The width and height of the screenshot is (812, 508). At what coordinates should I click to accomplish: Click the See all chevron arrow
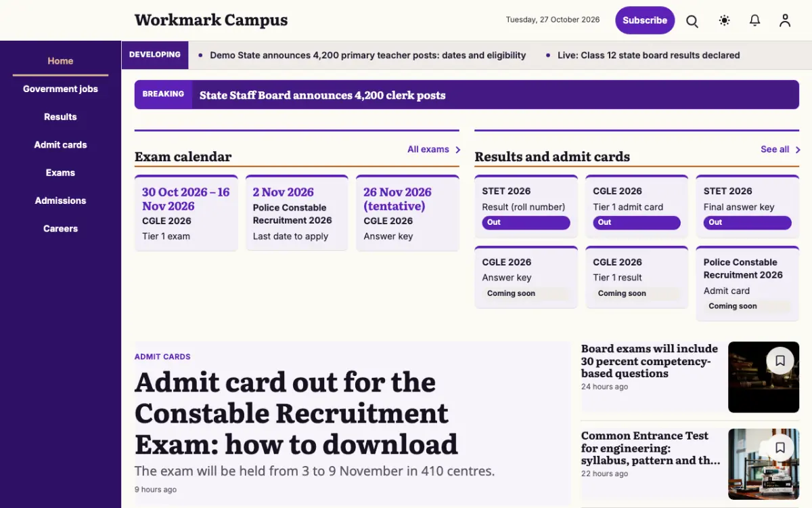coord(798,150)
